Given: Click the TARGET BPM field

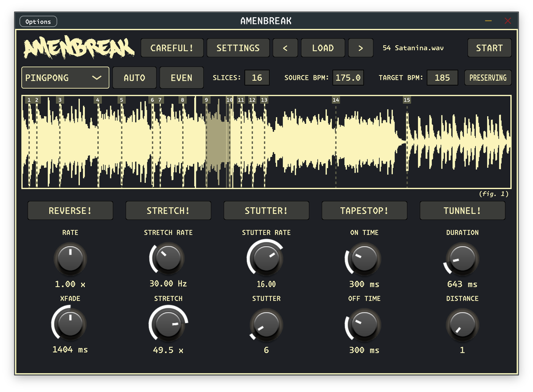Looking at the screenshot, I should 442,78.
